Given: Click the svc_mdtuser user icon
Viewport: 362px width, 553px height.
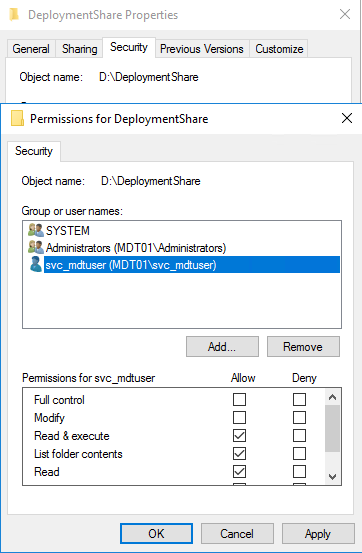Looking at the screenshot, I should tap(36, 265).
